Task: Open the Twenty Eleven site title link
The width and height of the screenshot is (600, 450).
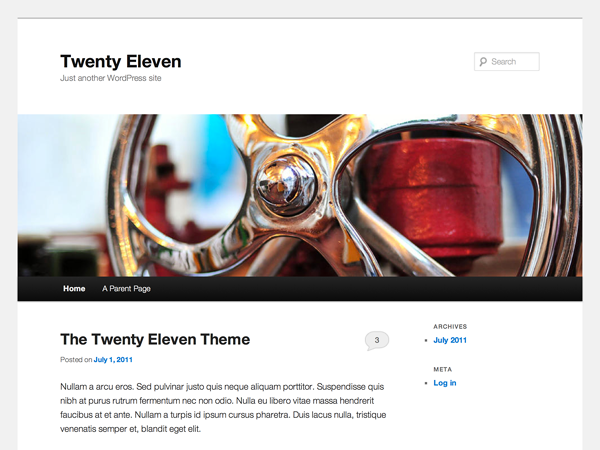Action: (120, 61)
